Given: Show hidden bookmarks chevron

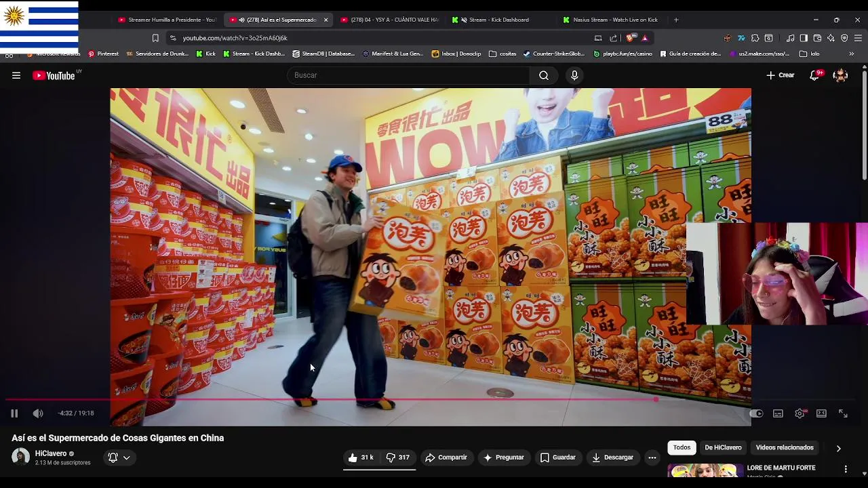Looking at the screenshot, I should click(852, 54).
